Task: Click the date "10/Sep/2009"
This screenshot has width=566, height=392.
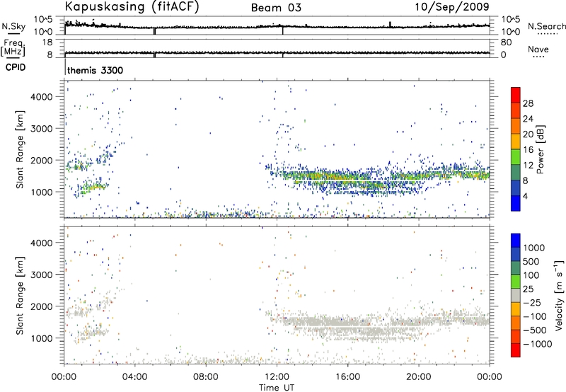Action: coord(452,7)
